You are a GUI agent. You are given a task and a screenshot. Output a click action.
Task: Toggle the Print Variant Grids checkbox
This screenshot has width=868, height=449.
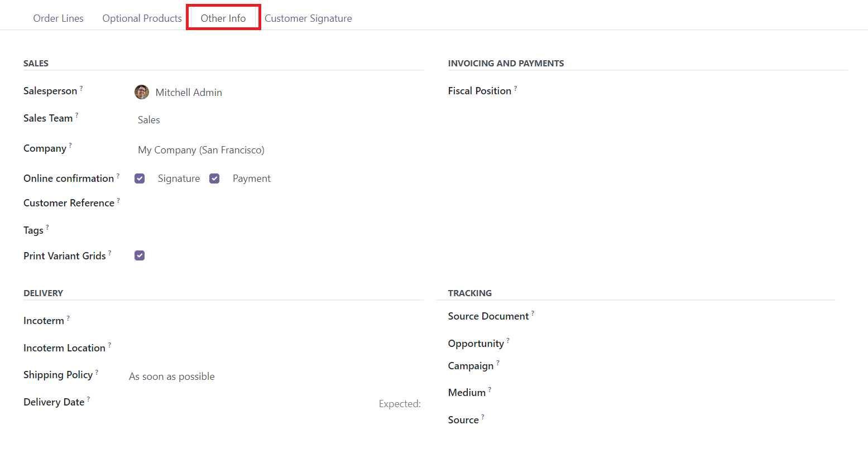tap(140, 255)
